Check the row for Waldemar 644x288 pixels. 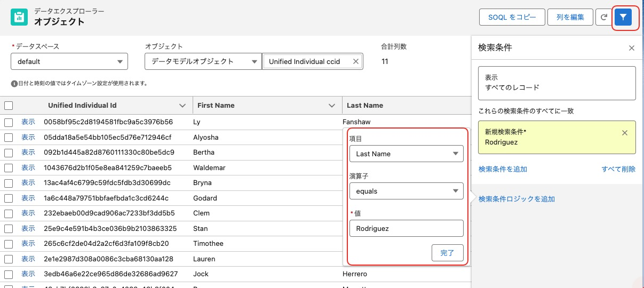click(9, 167)
